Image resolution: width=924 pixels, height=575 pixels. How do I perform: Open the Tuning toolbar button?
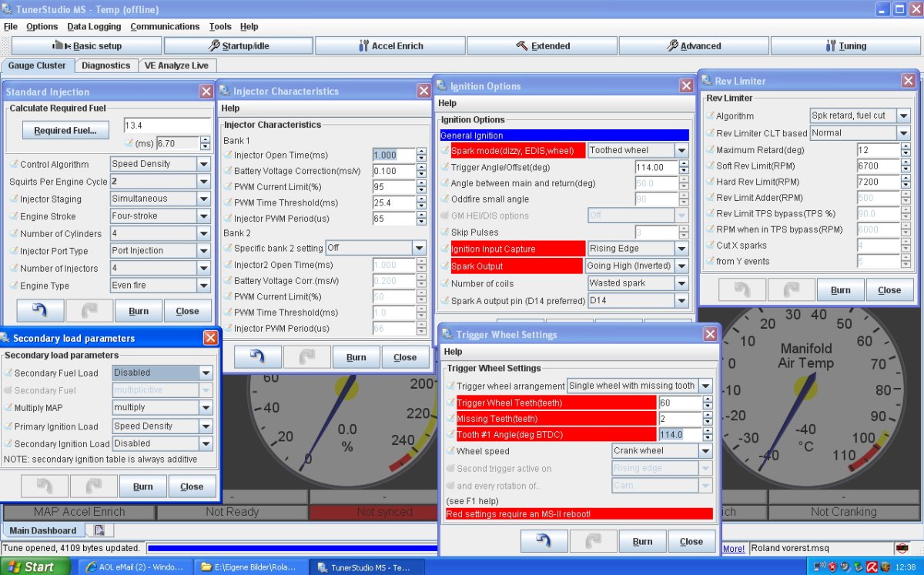point(845,45)
